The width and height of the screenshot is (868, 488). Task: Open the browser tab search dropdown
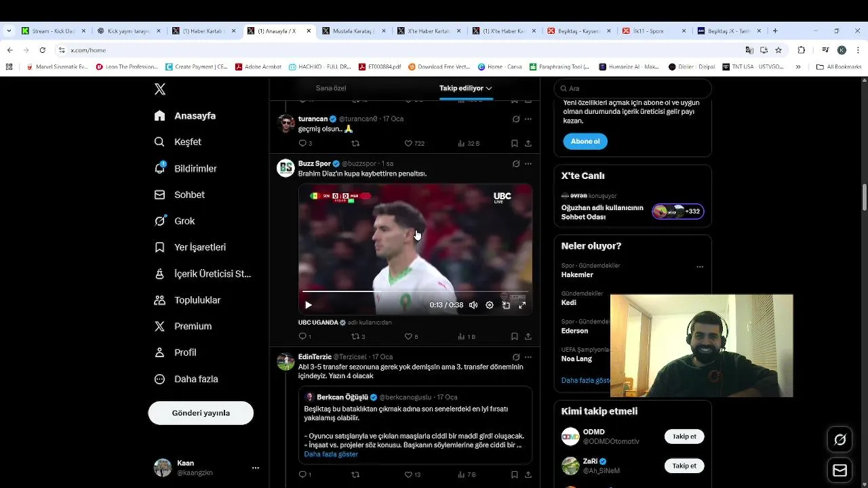coord(9,30)
